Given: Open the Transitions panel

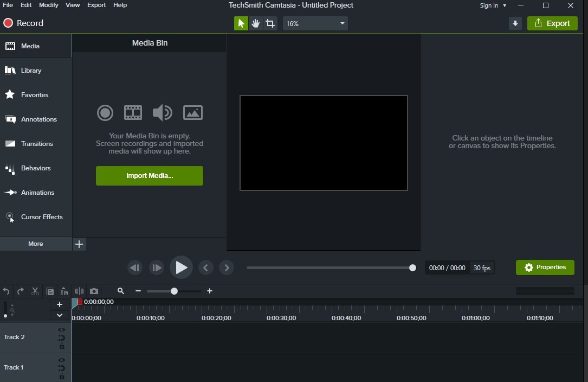Looking at the screenshot, I should [x=36, y=143].
